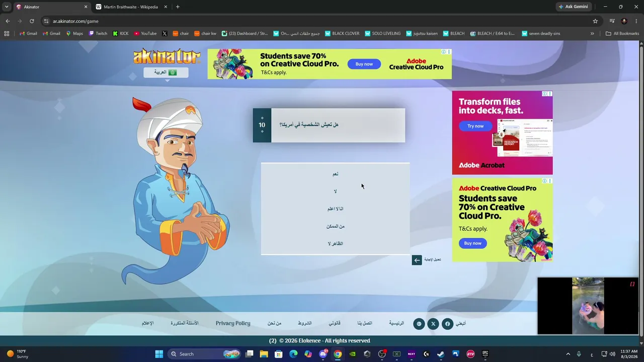Open Steam from the taskbar

(x=441, y=354)
